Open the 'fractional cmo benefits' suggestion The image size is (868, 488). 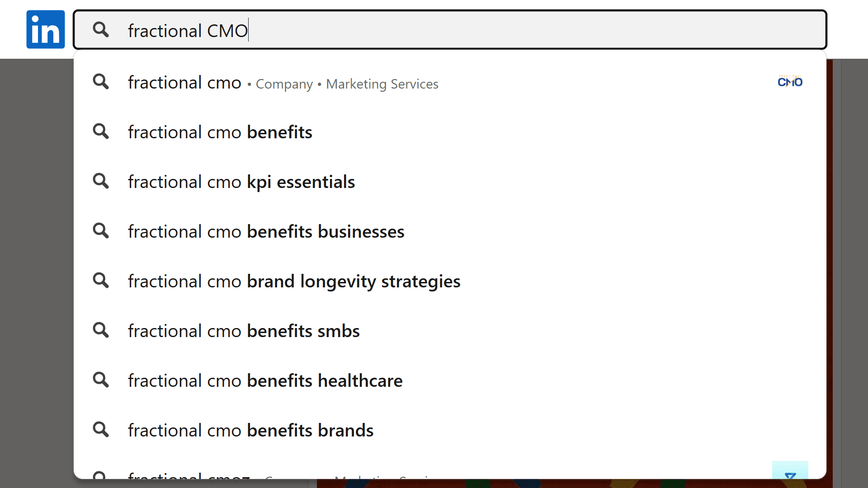[220, 132]
